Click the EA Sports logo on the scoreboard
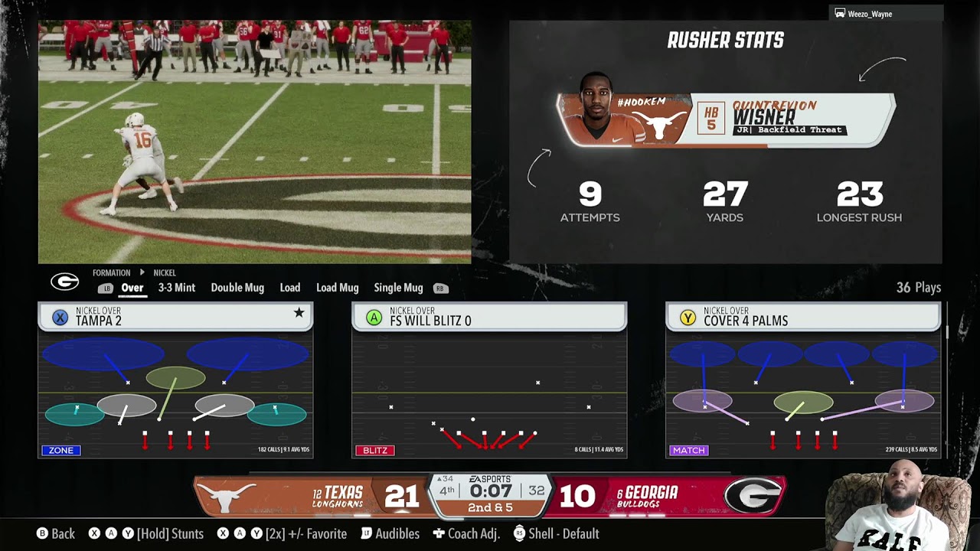Image resolution: width=980 pixels, height=551 pixels. point(489,479)
